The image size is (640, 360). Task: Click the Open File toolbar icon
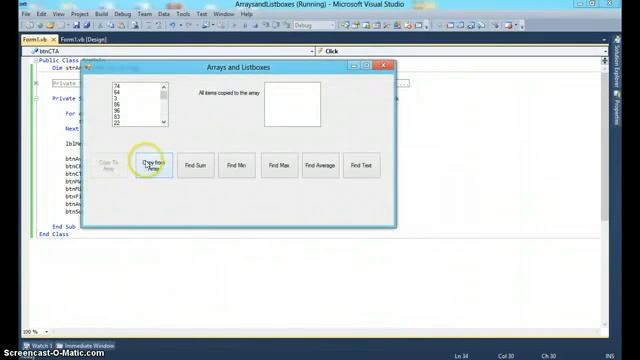(x=50, y=25)
